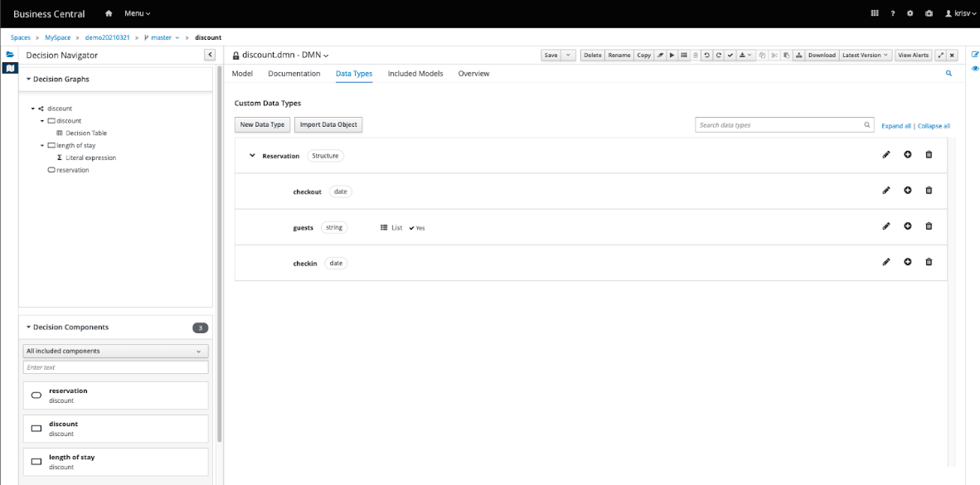Redo the last undone action
The width and height of the screenshot is (980, 485).
coord(718,54)
